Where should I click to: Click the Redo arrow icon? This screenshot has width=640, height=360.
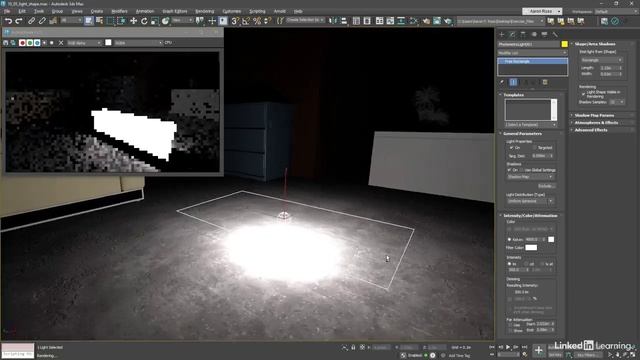[x=19, y=21]
